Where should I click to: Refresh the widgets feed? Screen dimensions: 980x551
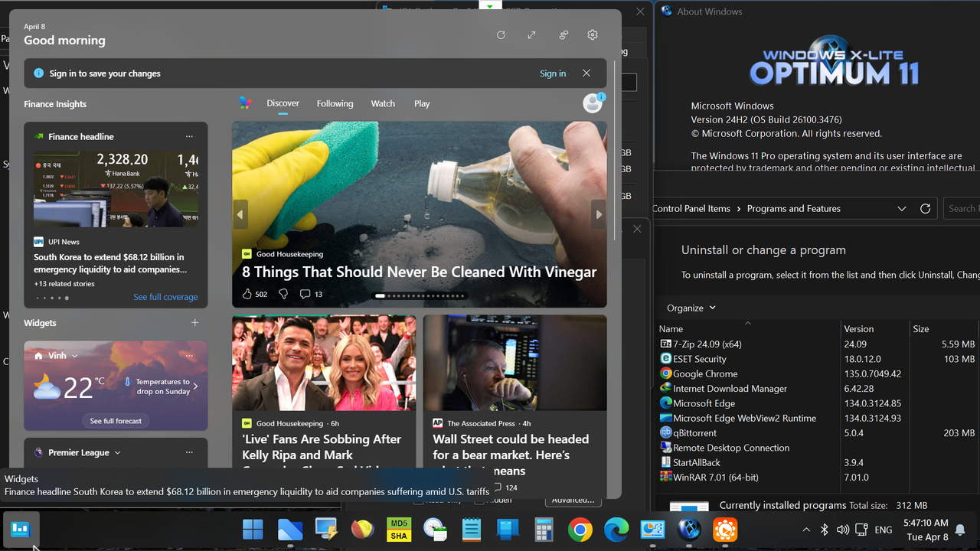click(x=501, y=34)
